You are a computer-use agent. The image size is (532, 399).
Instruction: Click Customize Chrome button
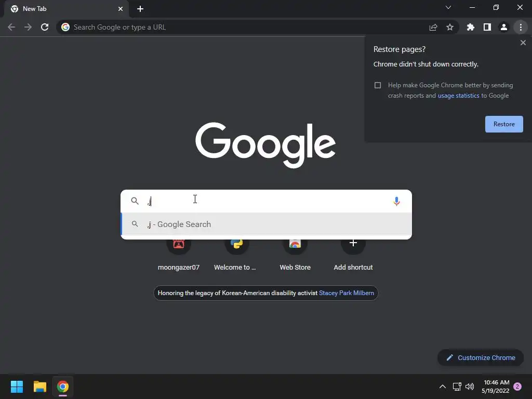[481, 357]
